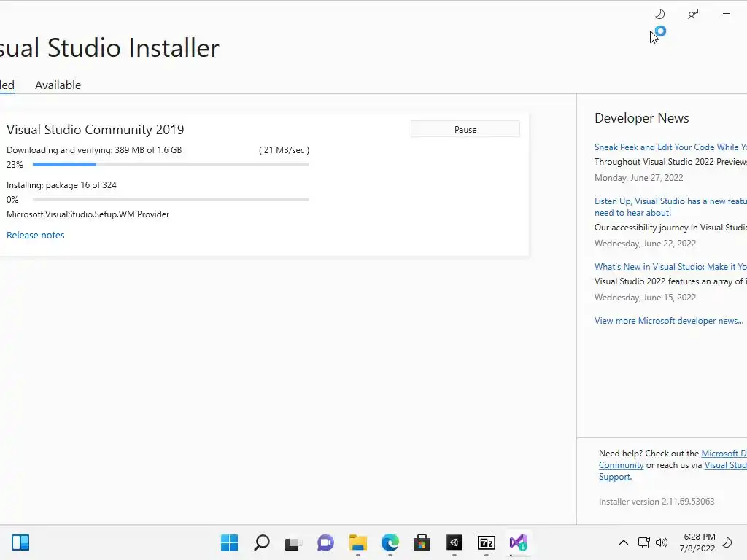Viewport: 747px width, 560px height.
Task: Open the volume tray icon
Action: pos(662,542)
